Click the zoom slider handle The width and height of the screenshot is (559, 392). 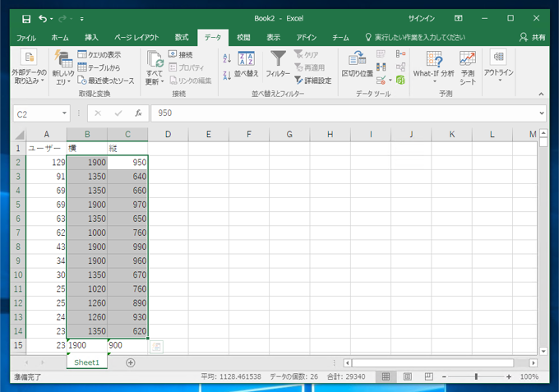476,376
